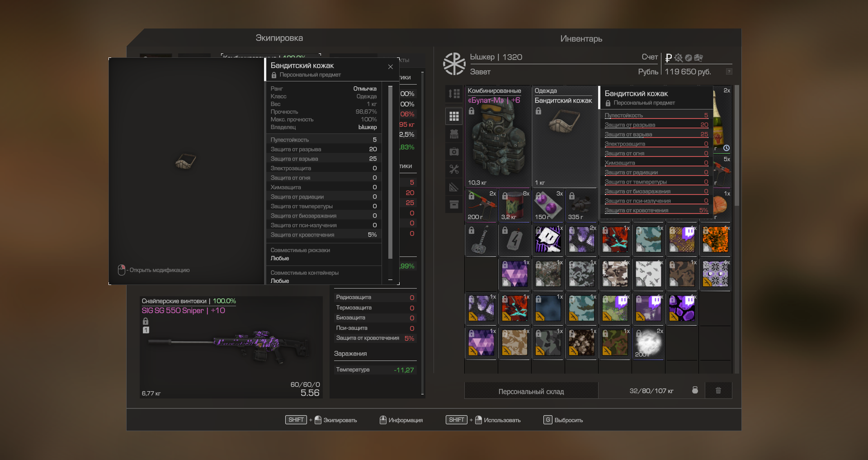868x460 pixels.
Task: Select the SIG SG 550 Sniper rifle slot
Action: pyautogui.click(x=231, y=347)
